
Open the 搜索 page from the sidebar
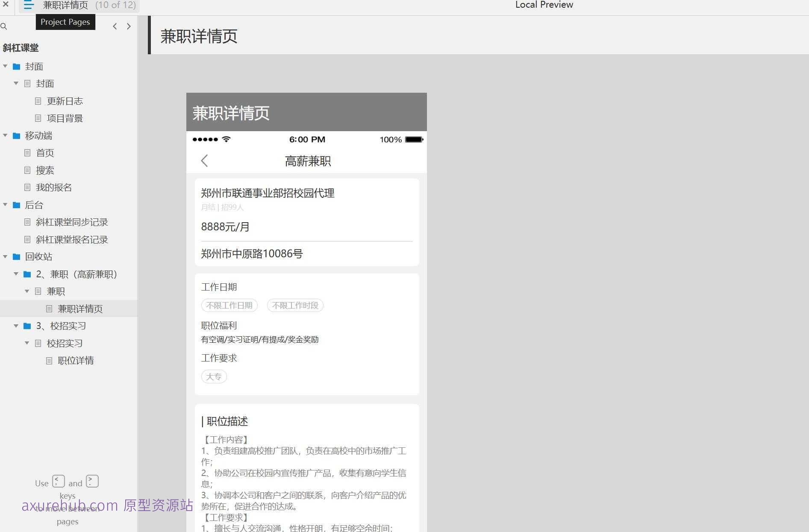click(x=45, y=170)
